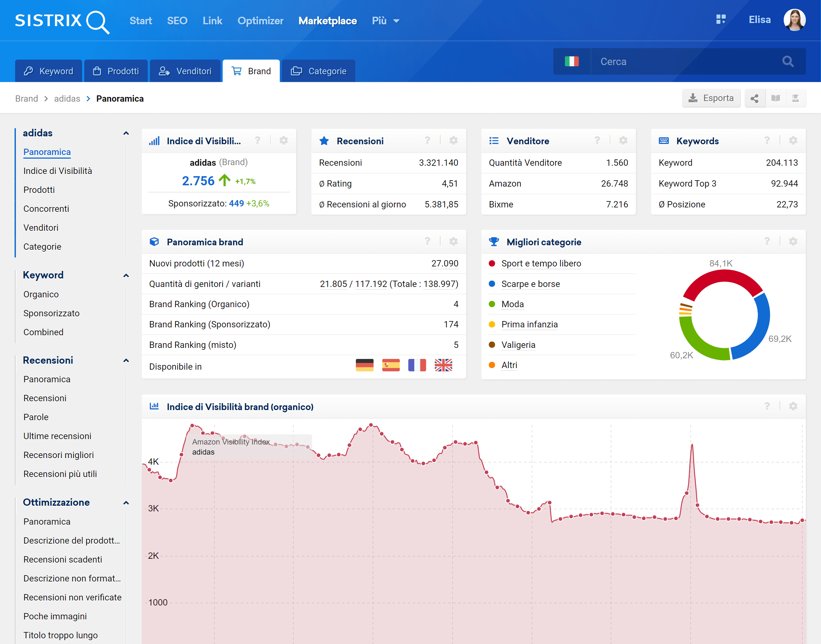Click the German flag in Disponibile in
The image size is (821, 644).
pos(364,365)
